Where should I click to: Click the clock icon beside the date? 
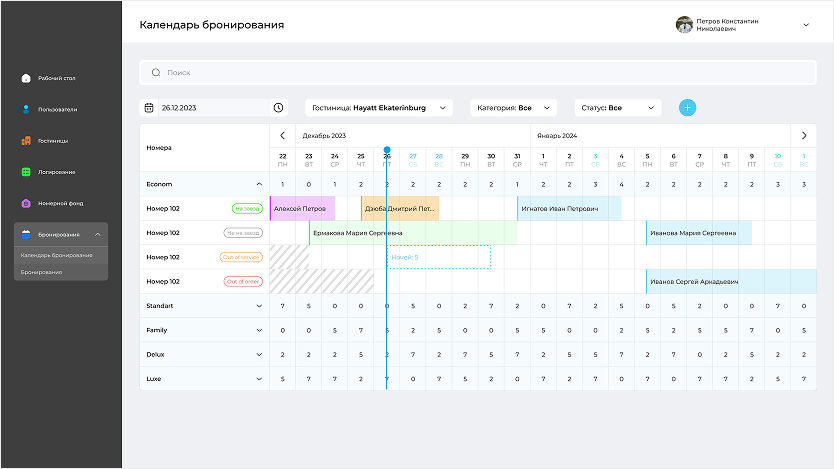click(278, 107)
